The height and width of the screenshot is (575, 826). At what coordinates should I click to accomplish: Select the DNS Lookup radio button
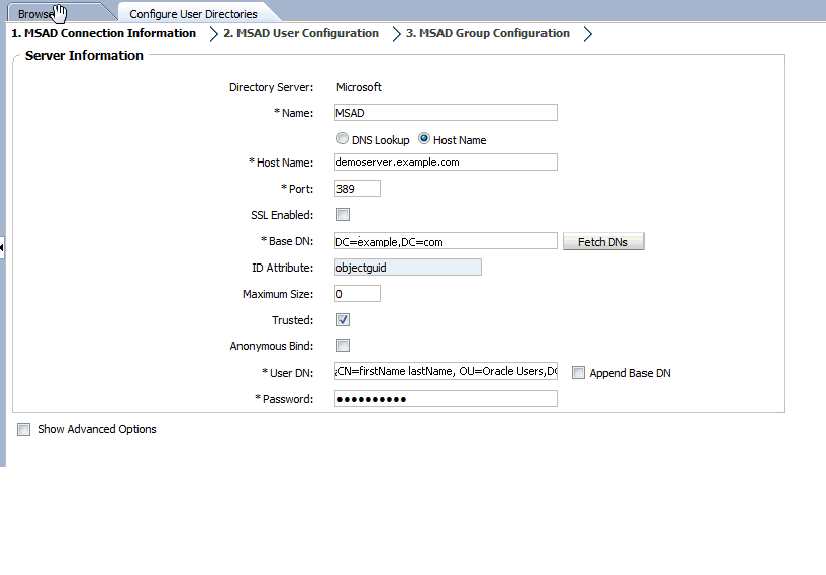(x=342, y=138)
